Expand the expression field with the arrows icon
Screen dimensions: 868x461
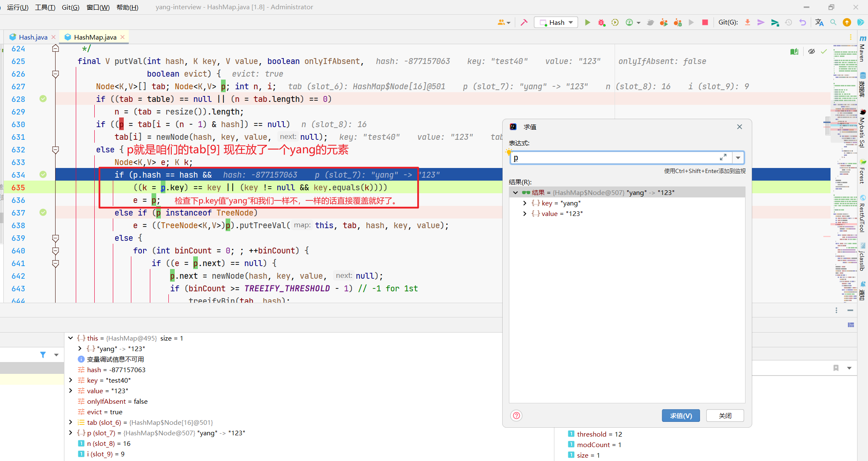click(723, 157)
